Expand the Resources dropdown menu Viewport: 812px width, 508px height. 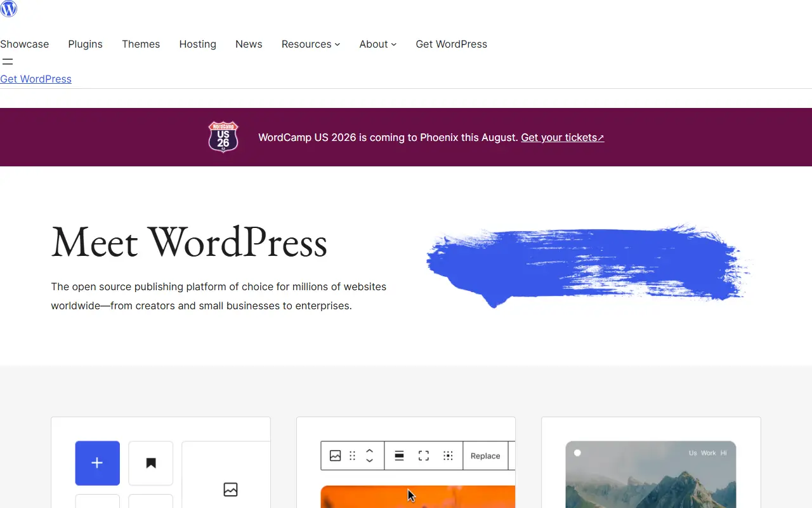pos(311,44)
